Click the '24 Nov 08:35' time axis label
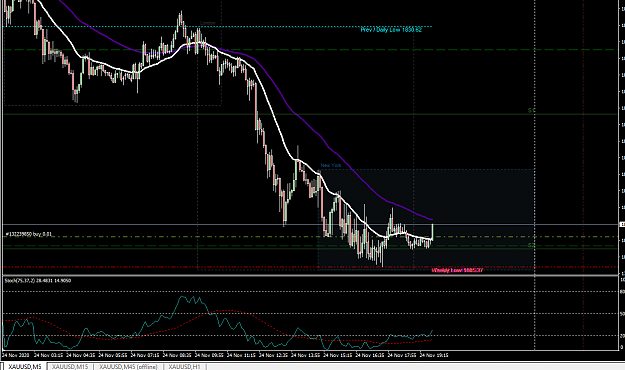 click(177, 355)
